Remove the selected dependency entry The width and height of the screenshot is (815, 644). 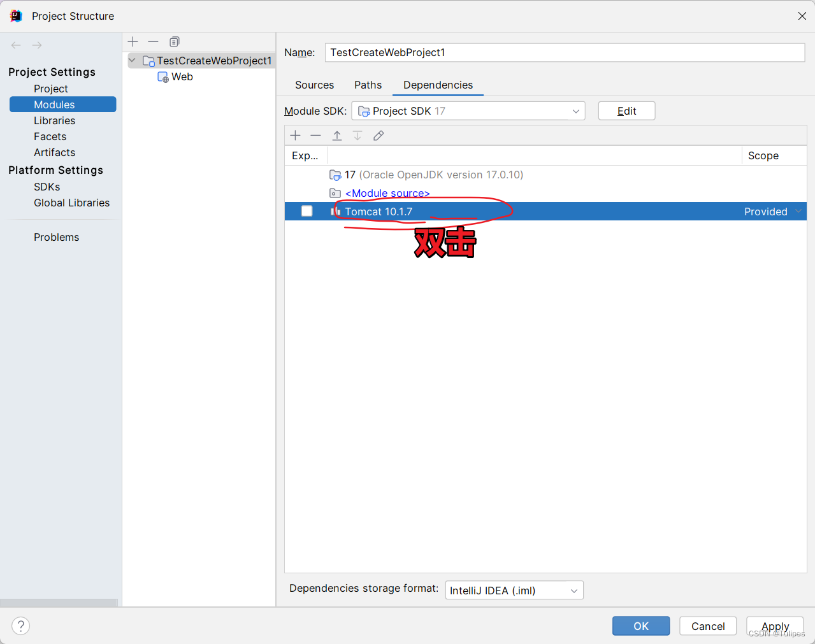pyautogui.click(x=315, y=135)
